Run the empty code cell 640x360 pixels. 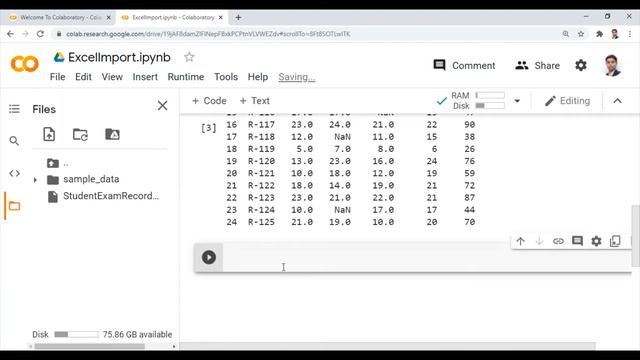coord(209,257)
